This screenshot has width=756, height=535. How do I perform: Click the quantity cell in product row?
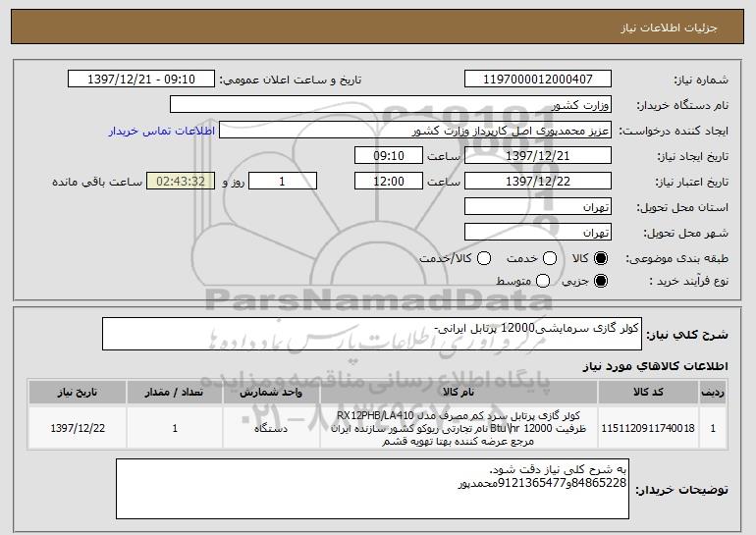pyautogui.click(x=174, y=428)
